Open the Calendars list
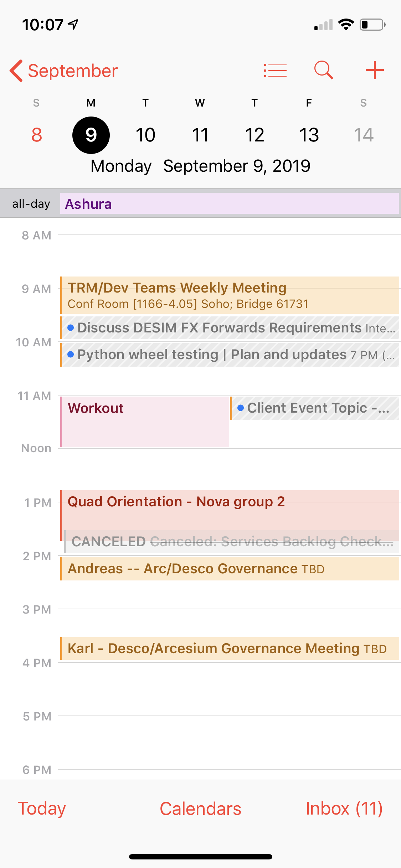The image size is (401, 868). [x=200, y=808]
